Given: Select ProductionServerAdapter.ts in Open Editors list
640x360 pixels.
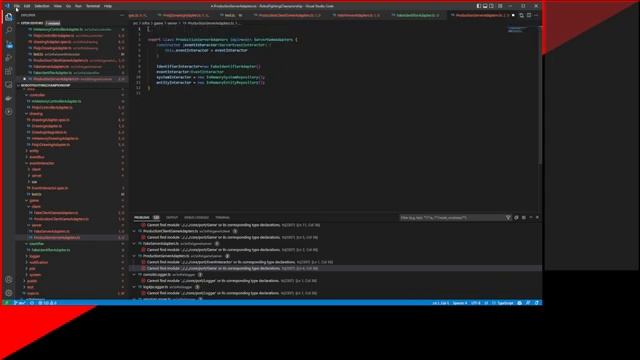Looking at the screenshot, I should 72,79.
